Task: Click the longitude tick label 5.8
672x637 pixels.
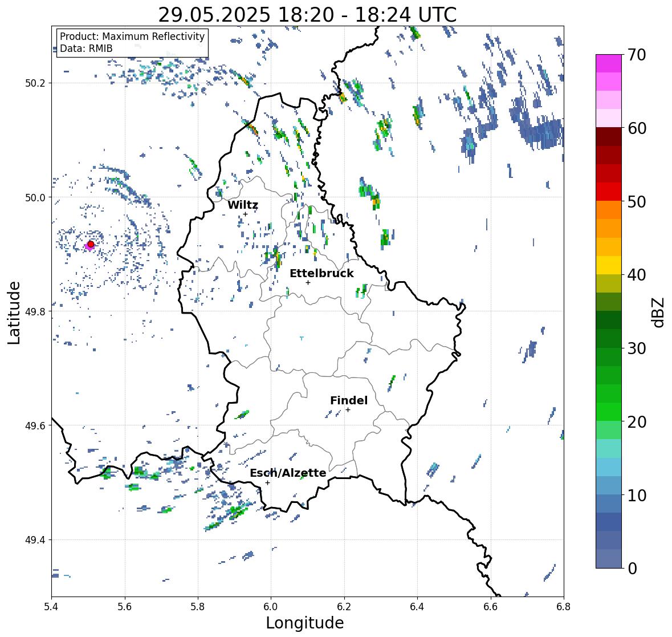Action: tap(198, 607)
